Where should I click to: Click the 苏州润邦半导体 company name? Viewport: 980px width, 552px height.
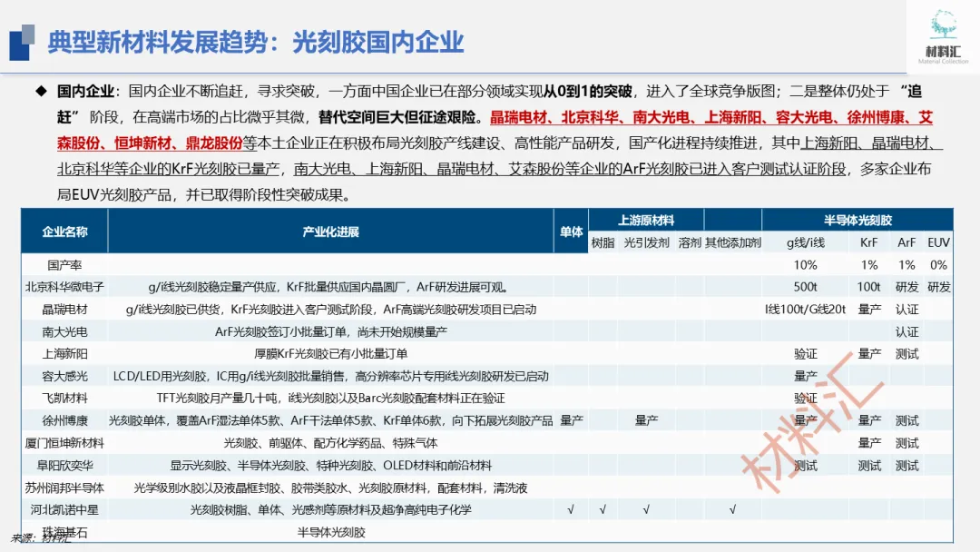[x=64, y=488]
